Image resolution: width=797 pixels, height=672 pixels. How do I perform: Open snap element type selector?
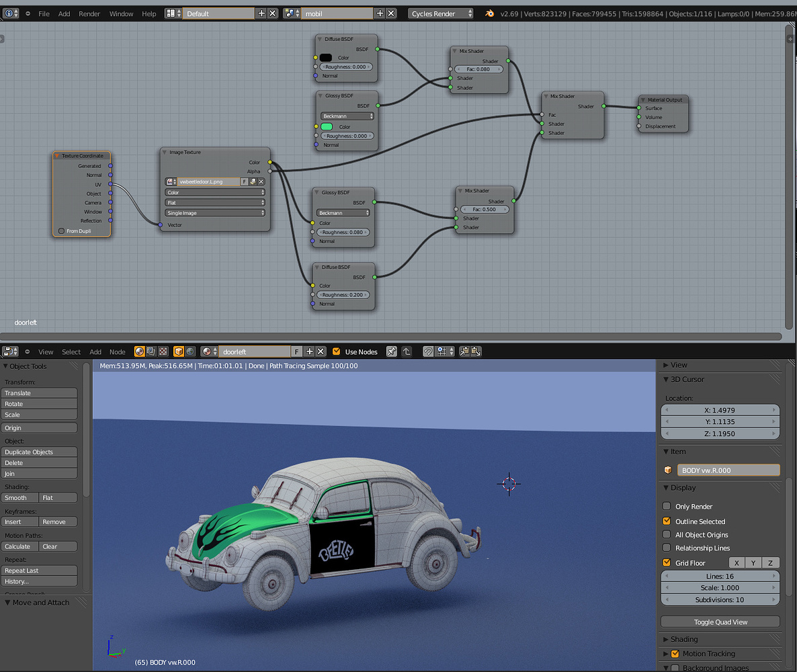(x=445, y=351)
